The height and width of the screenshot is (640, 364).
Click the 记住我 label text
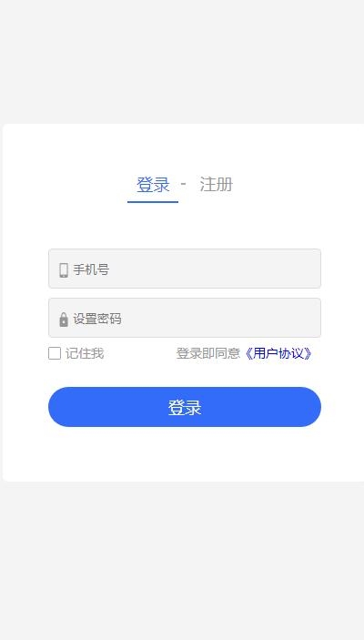[x=85, y=353]
